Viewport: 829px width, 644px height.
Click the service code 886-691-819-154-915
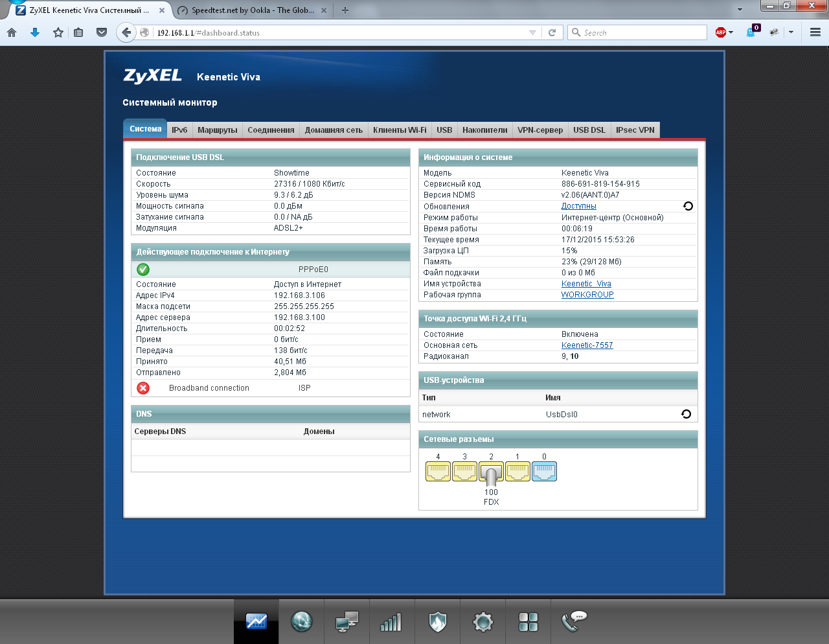[600, 184]
